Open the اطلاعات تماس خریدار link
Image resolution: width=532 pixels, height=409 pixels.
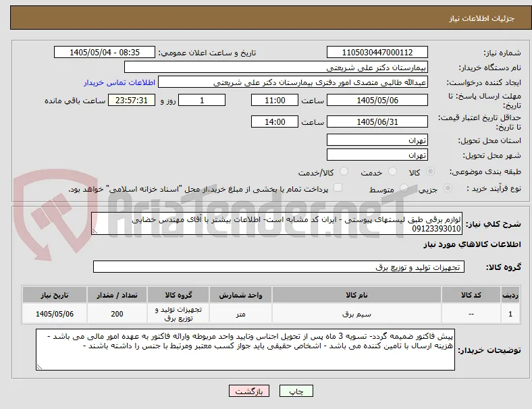(119, 82)
